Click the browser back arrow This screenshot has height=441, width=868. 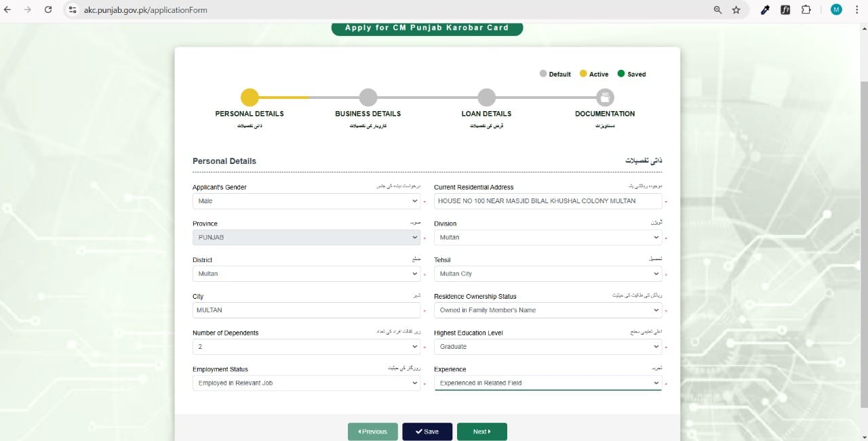[10, 9]
